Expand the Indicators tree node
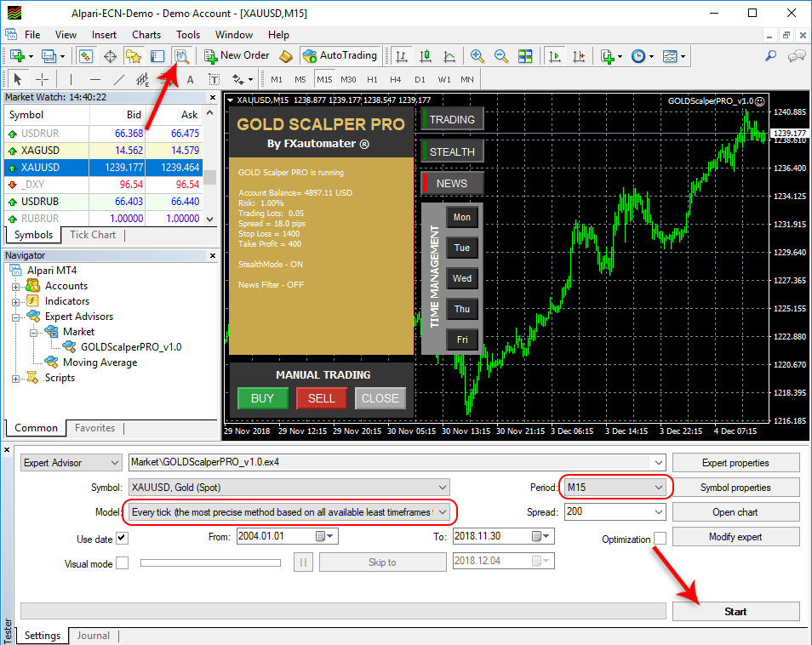This screenshot has width=812, height=645. pos(15,302)
